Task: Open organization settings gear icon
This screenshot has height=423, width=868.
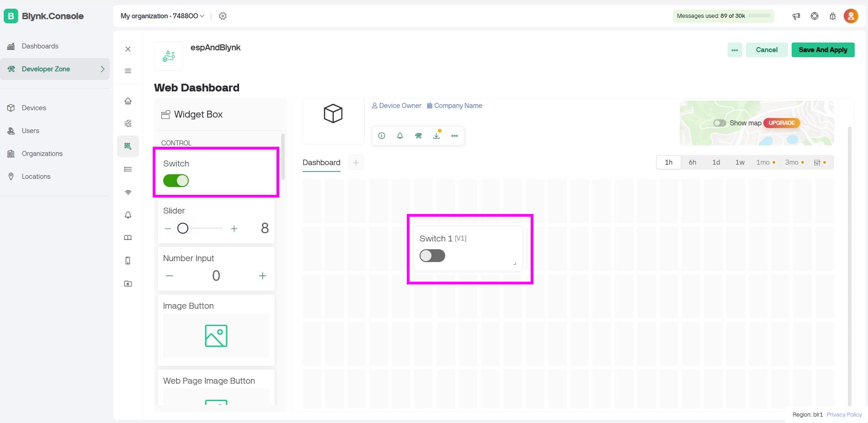Action: (223, 16)
